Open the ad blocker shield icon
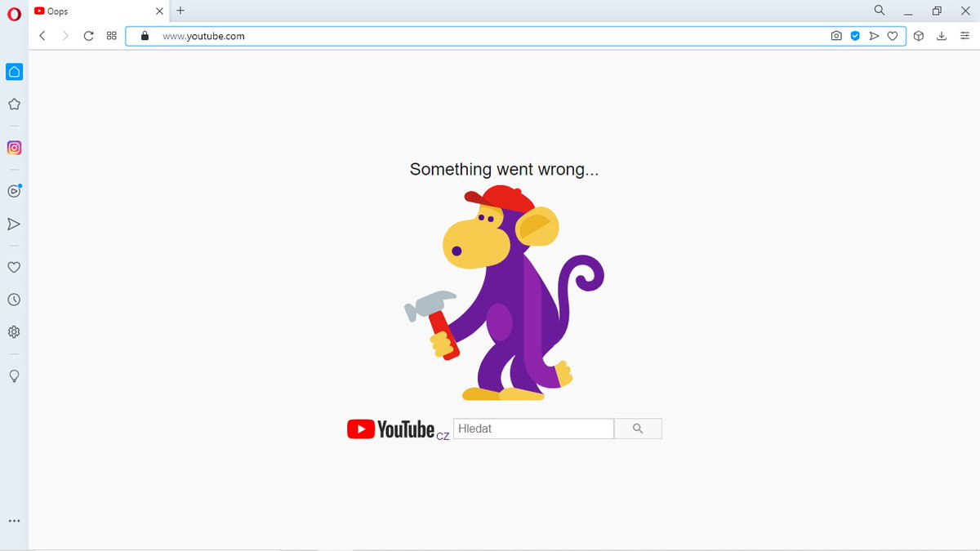The image size is (980, 551). point(855,36)
